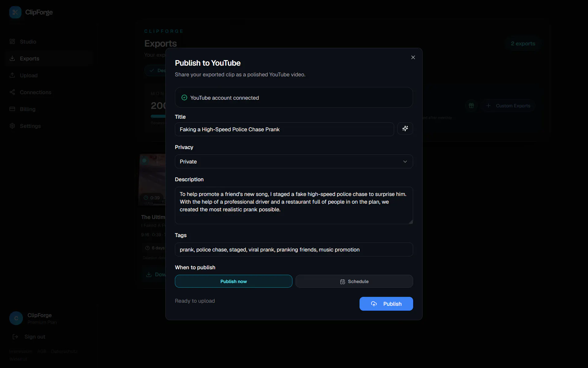Open the Privacy dropdown showing Private

[x=294, y=162]
